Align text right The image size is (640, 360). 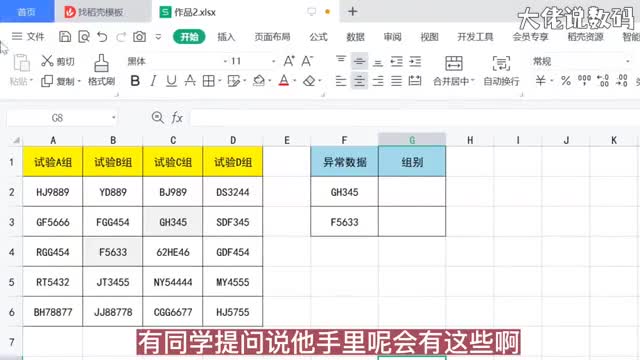378,81
